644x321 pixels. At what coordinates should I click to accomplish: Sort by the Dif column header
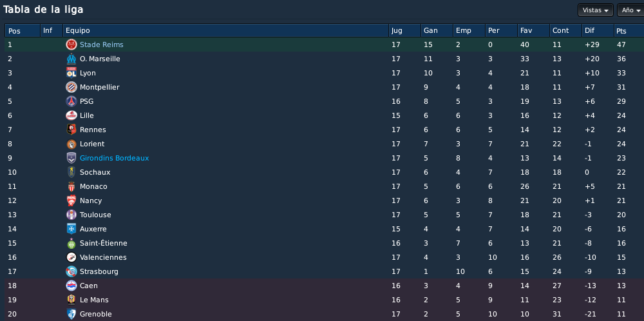click(x=598, y=30)
